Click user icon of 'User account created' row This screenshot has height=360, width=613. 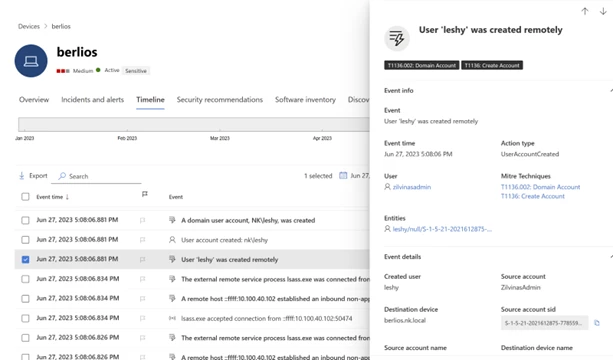[172, 240]
